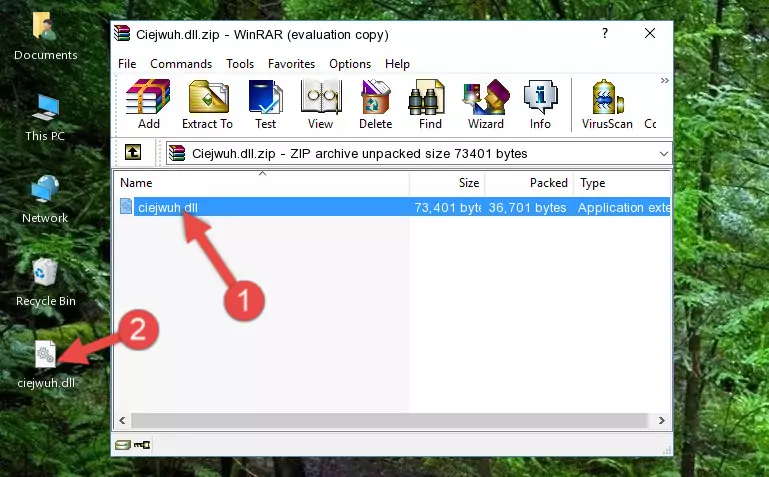This screenshot has height=477, width=769.
Task: Run the VirusScan toolbar icon
Action: [x=607, y=104]
